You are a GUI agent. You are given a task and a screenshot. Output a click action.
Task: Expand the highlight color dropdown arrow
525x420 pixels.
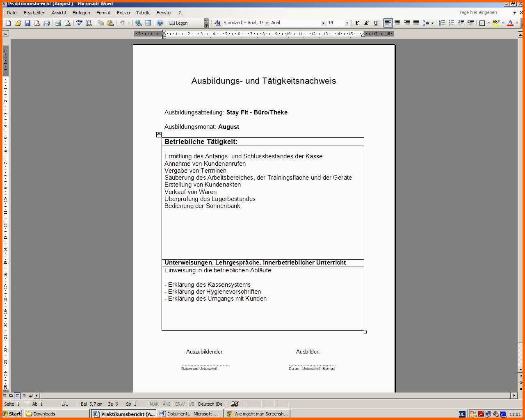pos(503,23)
